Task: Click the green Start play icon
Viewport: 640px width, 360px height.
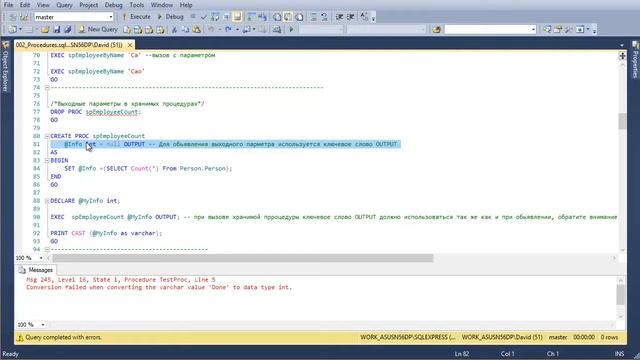Action: click(291, 29)
